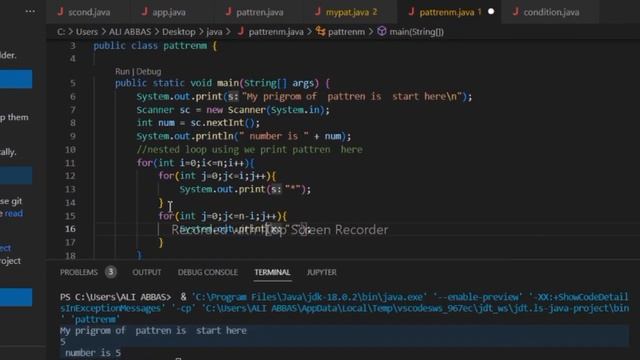Open the Debug Console tab

pyautogui.click(x=208, y=272)
